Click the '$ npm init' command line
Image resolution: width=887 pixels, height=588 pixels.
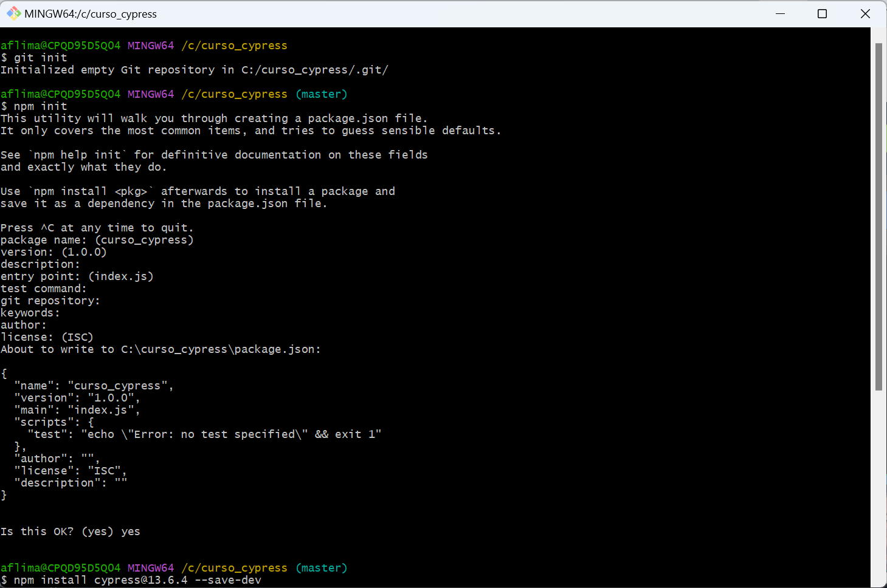tap(34, 106)
